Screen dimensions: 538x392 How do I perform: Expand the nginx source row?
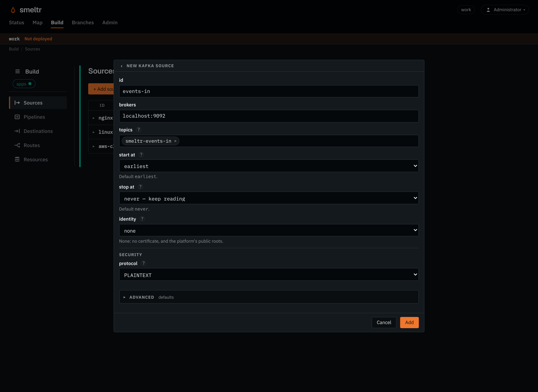94,118
